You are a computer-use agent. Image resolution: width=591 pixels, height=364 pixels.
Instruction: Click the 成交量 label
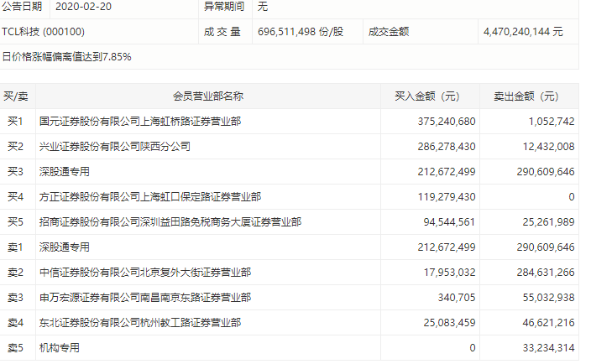pyautogui.click(x=222, y=32)
